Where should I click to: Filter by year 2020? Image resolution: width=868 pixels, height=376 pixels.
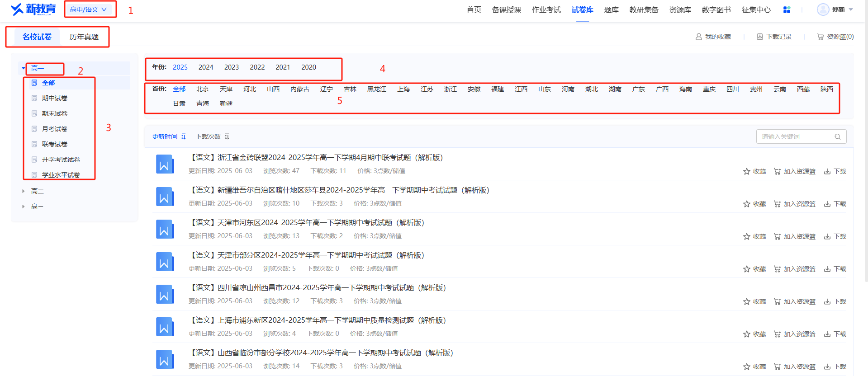(x=309, y=67)
